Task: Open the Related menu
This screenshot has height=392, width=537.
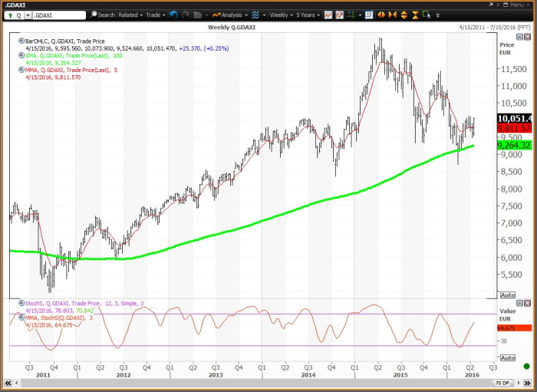Action: (x=130, y=15)
